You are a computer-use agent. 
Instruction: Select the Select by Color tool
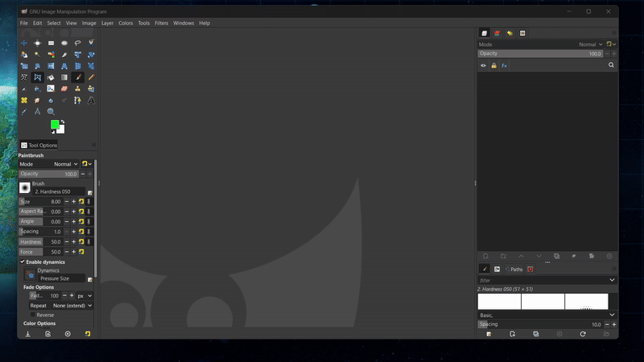[x=51, y=55]
